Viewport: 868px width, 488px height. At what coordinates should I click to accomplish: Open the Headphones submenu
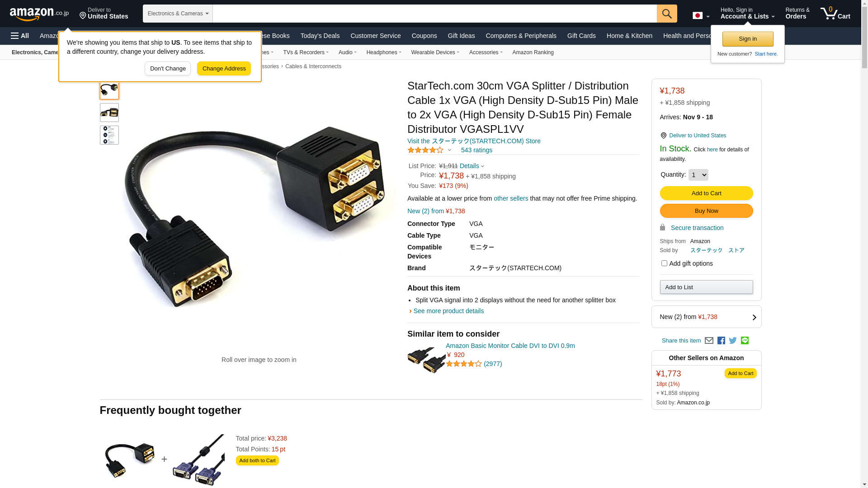point(384,52)
